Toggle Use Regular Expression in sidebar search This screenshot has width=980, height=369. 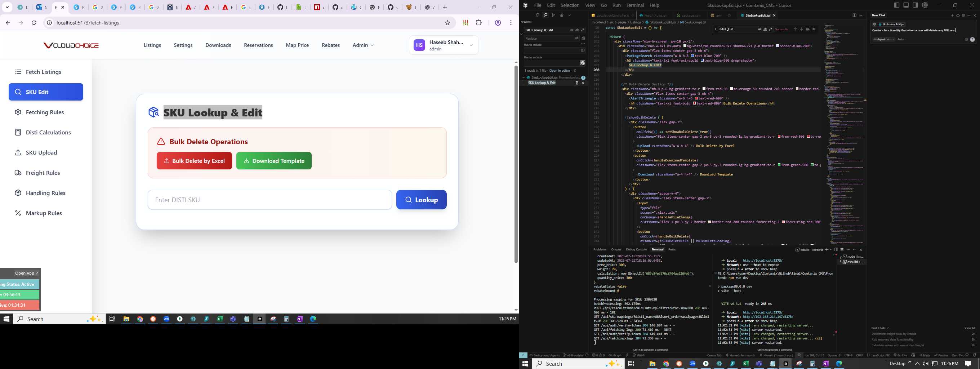coord(583,30)
